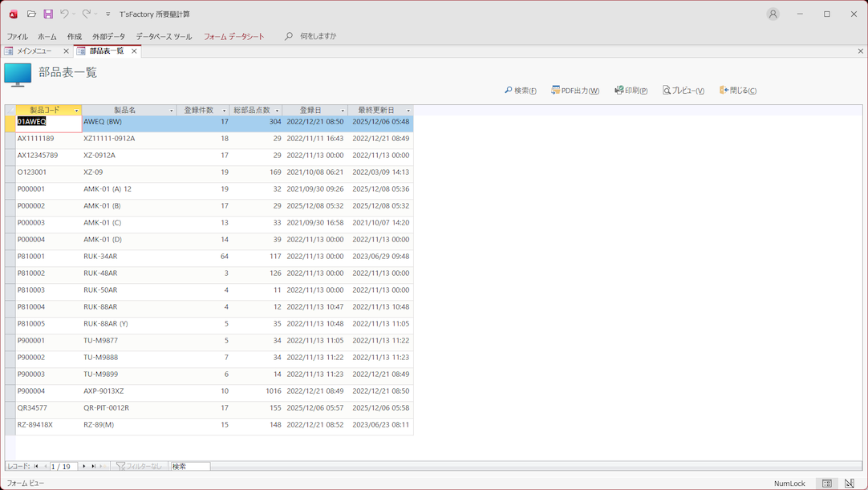Open the 登録日 column filter dropdown
This screenshot has width=868, height=490.
tap(343, 111)
